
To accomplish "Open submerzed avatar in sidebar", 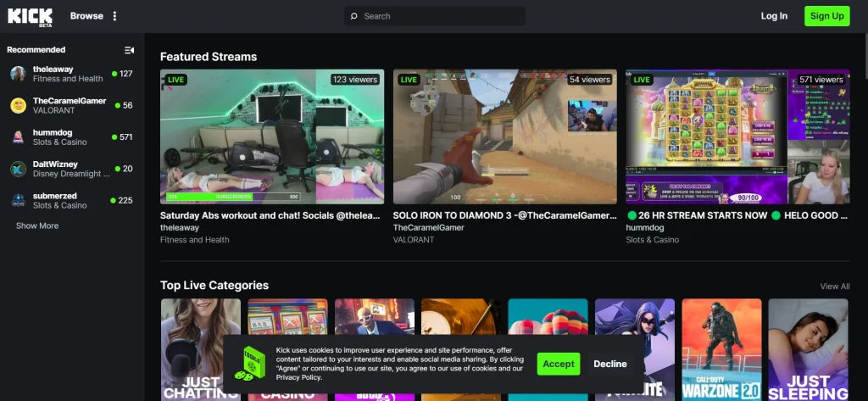I will point(19,200).
